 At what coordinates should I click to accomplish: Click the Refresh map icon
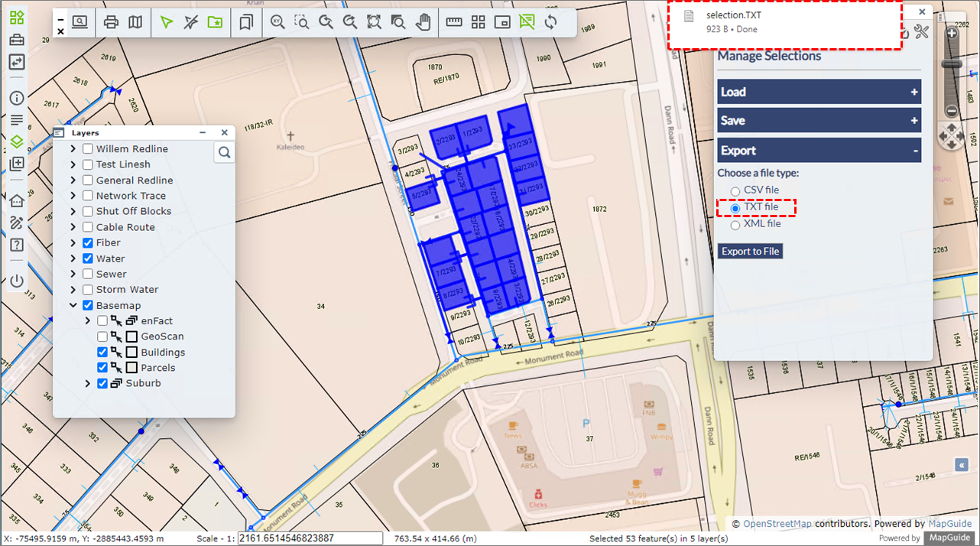coord(550,22)
